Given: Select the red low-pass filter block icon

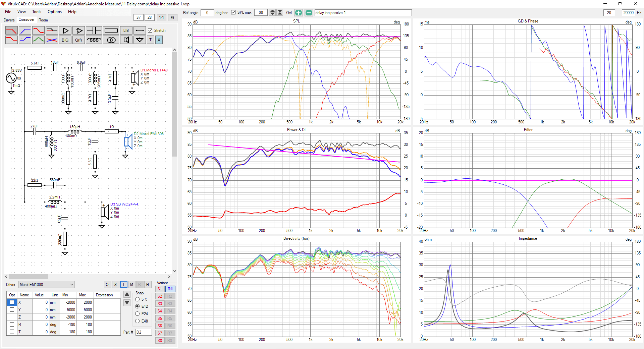Looking at the screenshot, I should [x=11, y=31].
